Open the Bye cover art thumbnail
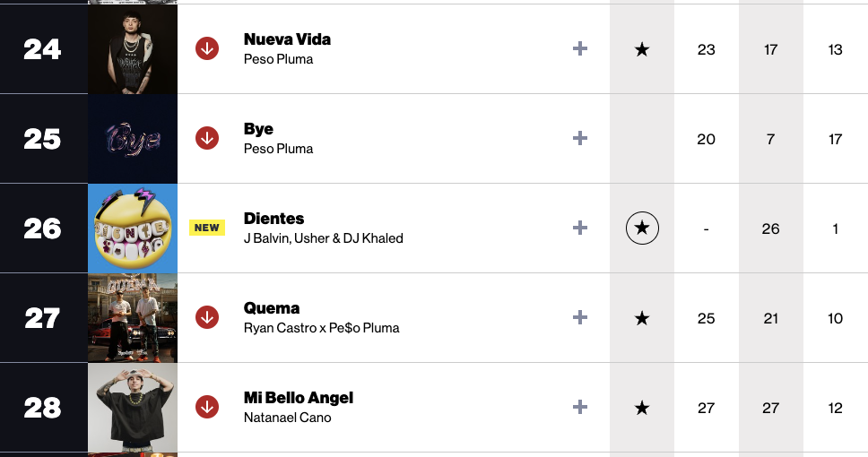The image size is (868, 457). coord(133,138)
